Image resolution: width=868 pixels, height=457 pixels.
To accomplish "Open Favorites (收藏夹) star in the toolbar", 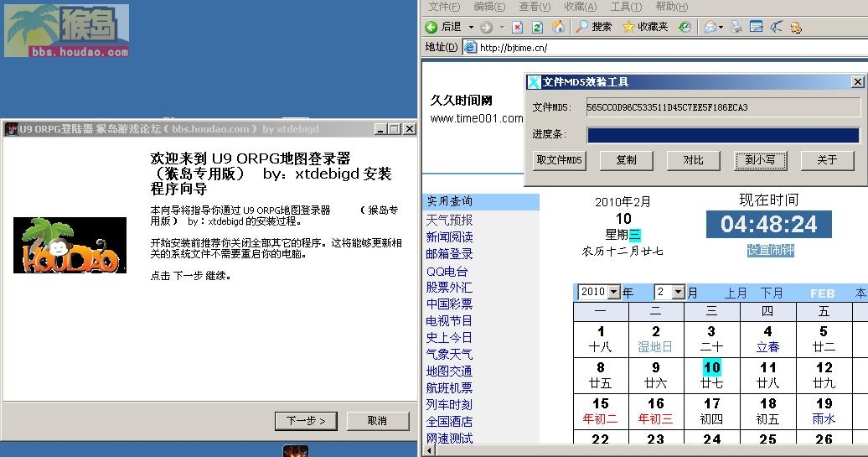I will pos(645,27).
